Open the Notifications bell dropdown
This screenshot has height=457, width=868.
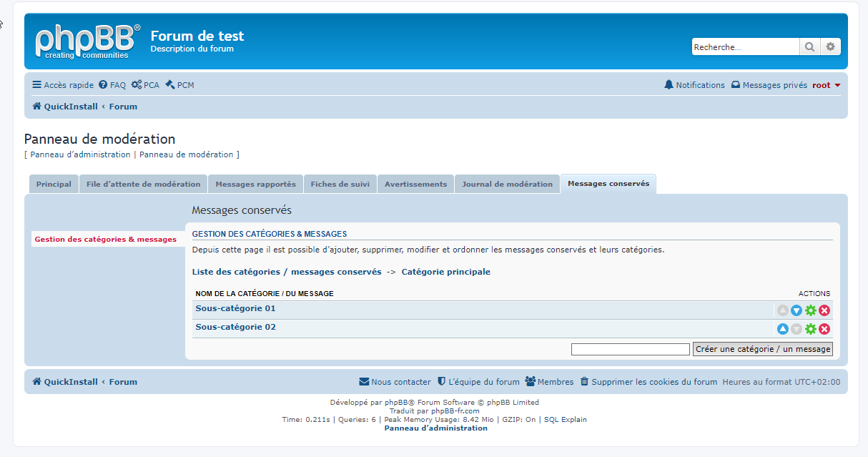694,85
